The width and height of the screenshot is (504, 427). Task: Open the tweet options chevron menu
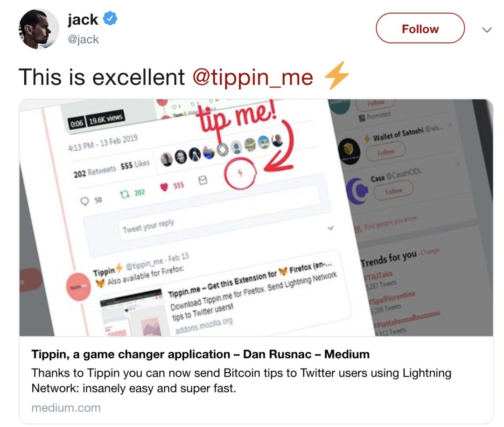click(x=487, y=30)
